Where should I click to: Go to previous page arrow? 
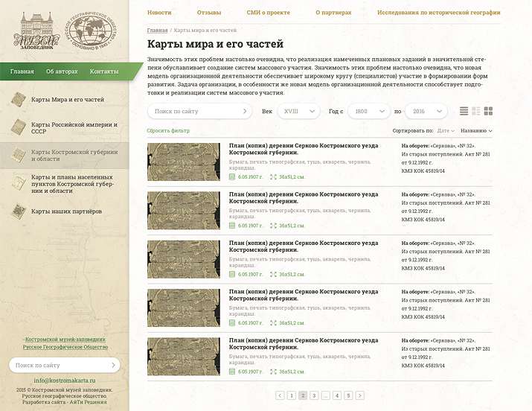[x=280, y=395]
